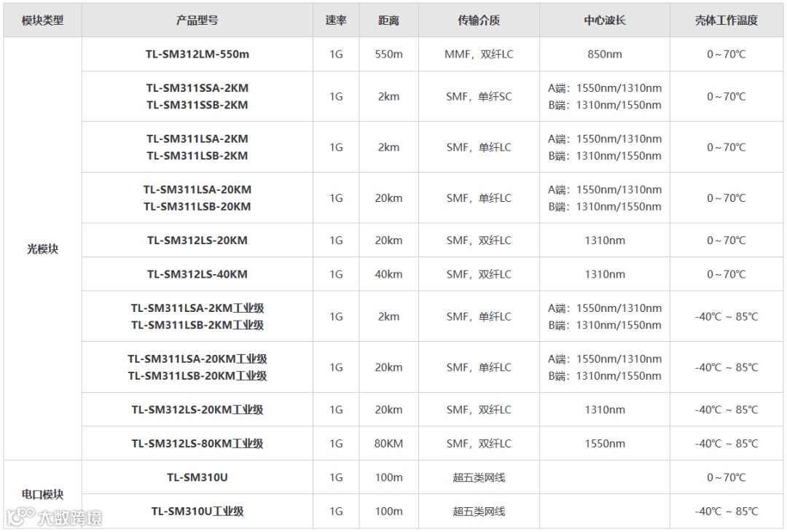Viewport: 787px width, 532px height.
Task: Click 超五类网线 in the TL-SM310U工业级 row
Action: click(479, 512)
